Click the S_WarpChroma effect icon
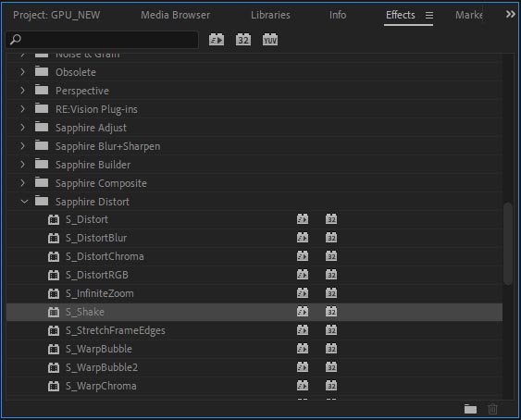This screenshot has width=521, height=420. click(54, 386)
